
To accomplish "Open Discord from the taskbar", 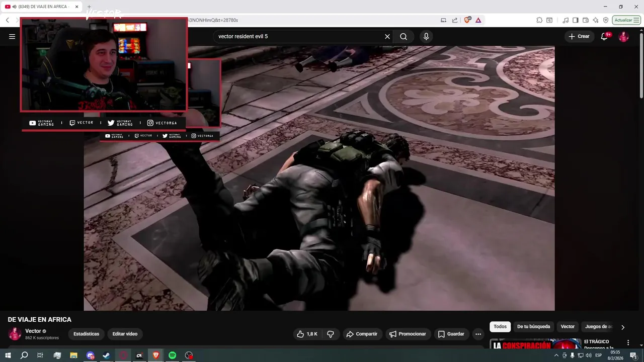I will pyautogui.click(x=90, y=355).
